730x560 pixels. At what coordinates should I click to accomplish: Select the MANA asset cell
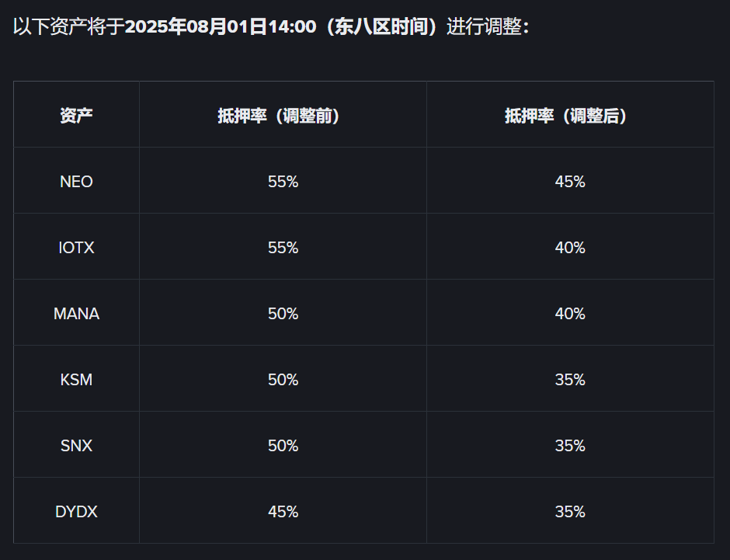[x=76, y=313]
